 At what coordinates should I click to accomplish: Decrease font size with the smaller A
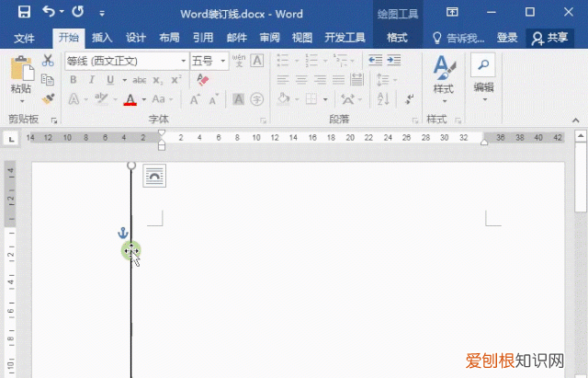214,99
